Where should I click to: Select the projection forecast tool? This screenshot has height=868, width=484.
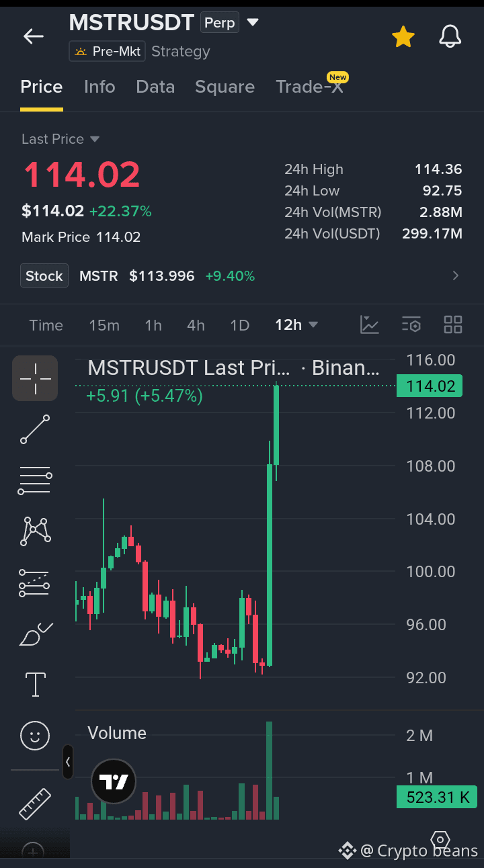(x=34, y=583)
